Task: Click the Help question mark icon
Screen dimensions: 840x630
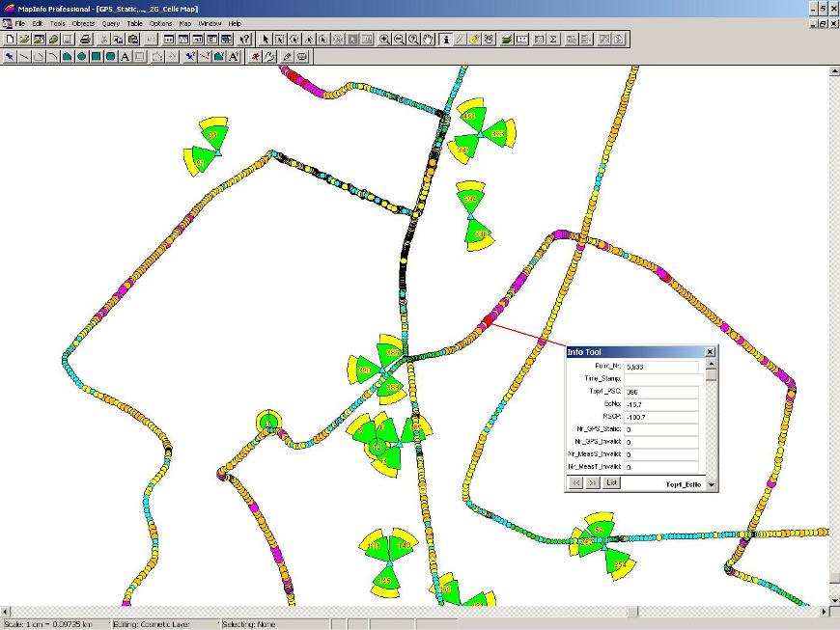Action: coord(244,40)
